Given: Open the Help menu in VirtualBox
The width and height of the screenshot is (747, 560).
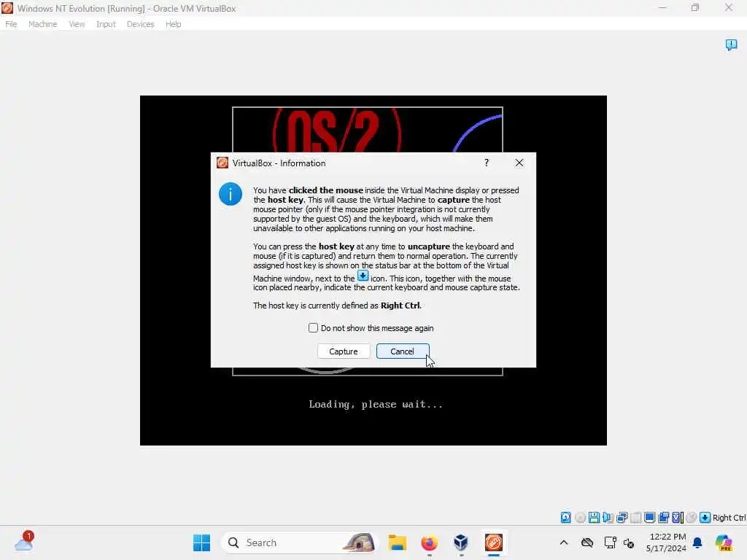Looking at the screenshot, I should click(173, 24).
